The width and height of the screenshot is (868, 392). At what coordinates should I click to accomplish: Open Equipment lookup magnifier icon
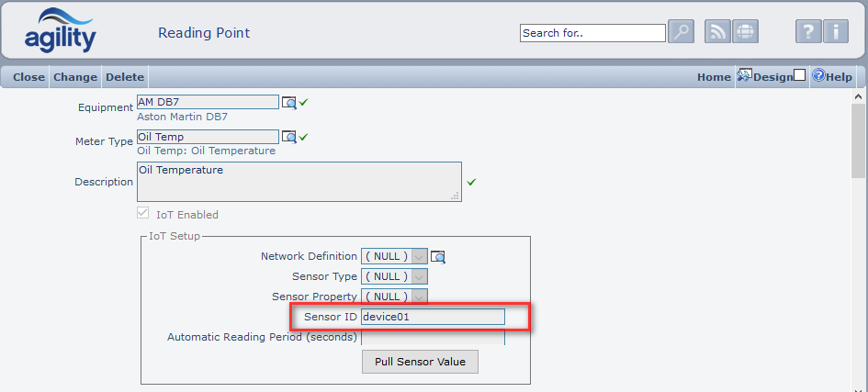288,103
